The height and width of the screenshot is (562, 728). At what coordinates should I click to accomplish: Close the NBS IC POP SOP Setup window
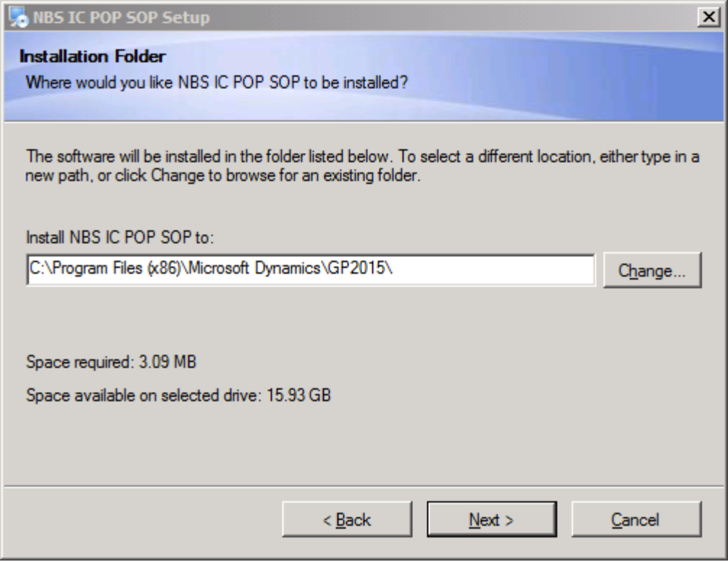(708, 17)
